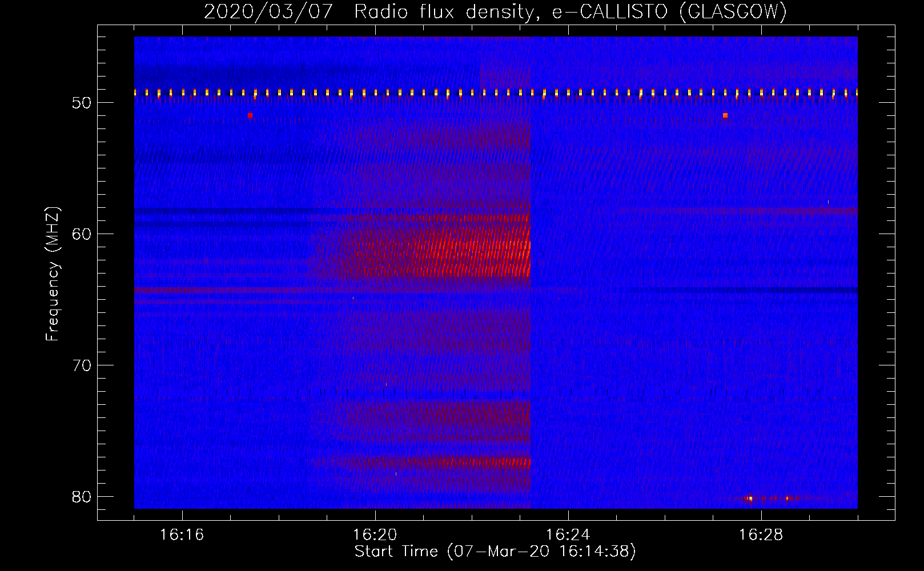Click the '16:28' time tick label
The width and height of the screenshot is (924, 571).
pyautogui.click(x=761, y=535)
